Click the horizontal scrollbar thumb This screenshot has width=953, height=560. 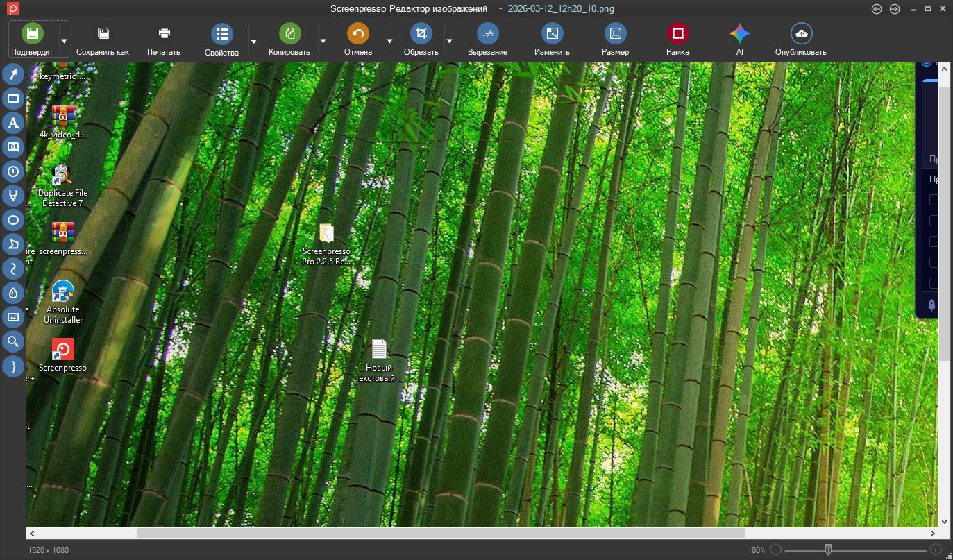440,534
